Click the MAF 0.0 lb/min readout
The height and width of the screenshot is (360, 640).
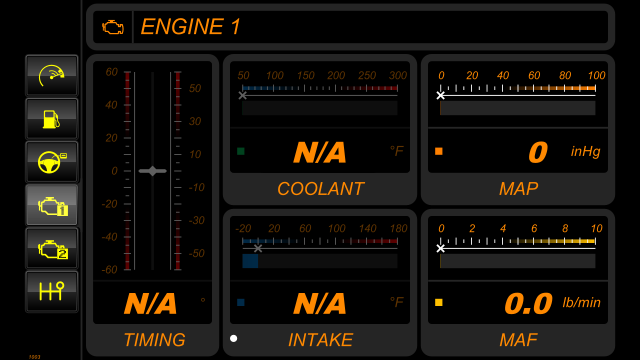click(x=553, y=303)
